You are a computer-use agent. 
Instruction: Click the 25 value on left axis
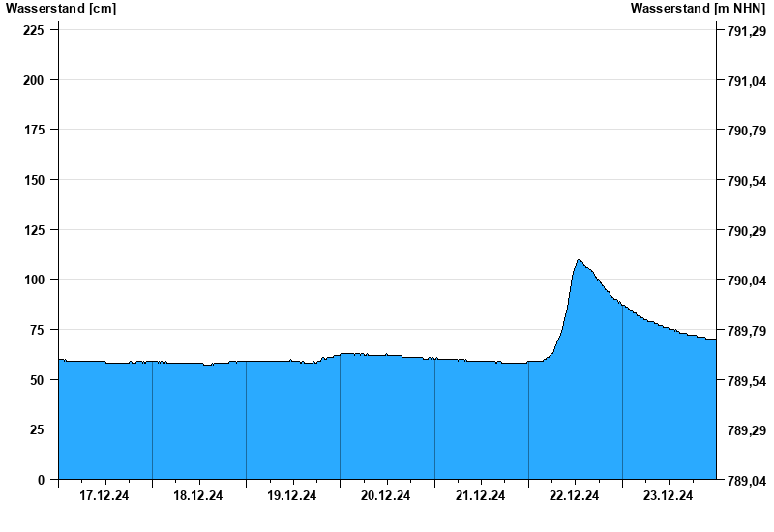point(37,429)
